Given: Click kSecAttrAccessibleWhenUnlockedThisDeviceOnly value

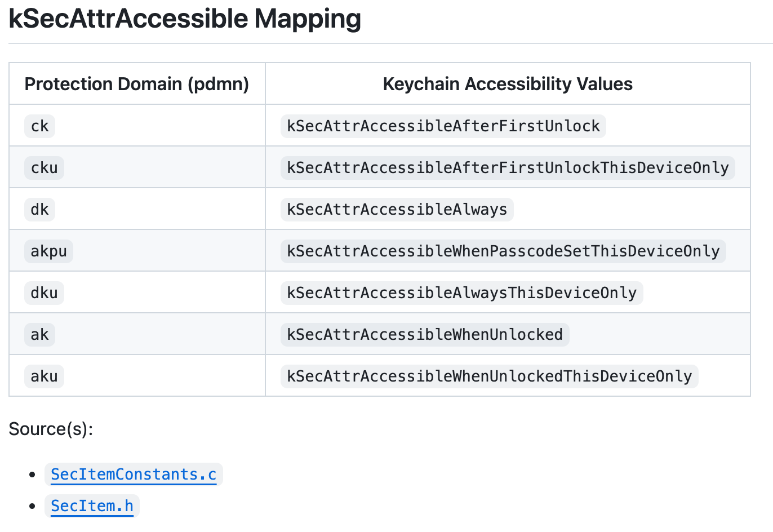Looking at the screenshot, I should (x=490, y=376).
